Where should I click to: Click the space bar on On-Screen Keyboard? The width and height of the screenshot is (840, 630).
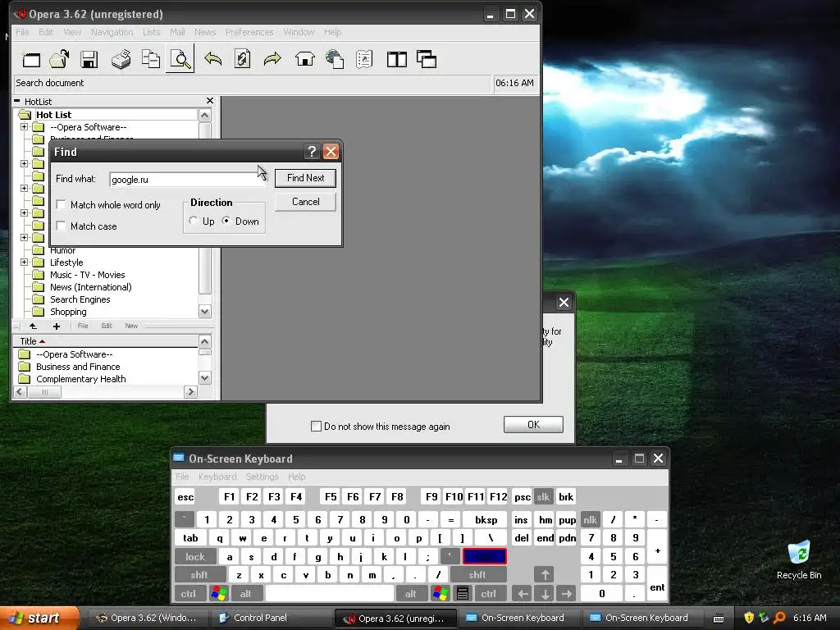330,594
